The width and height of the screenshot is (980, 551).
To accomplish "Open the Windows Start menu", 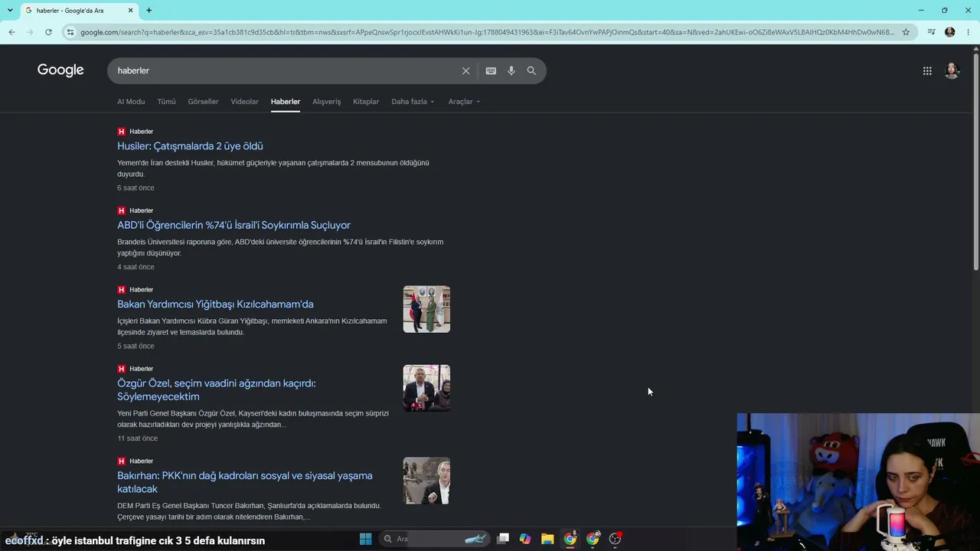I will pos(365,539).
